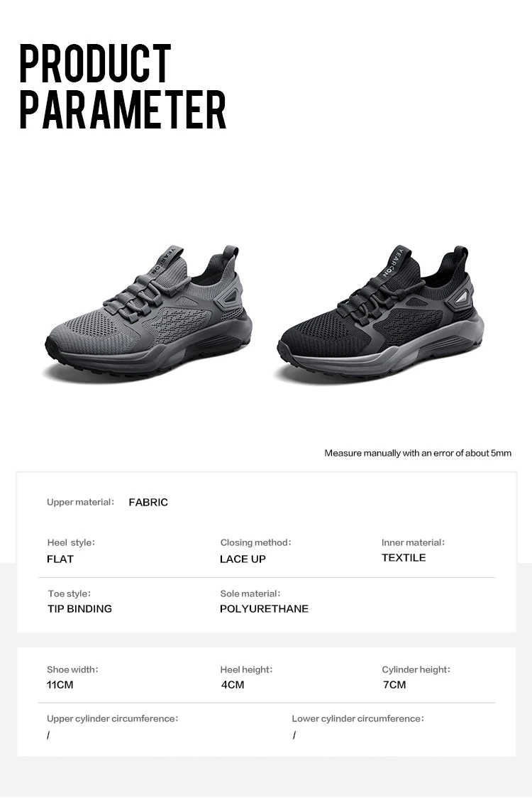Click the YEARCON tongue label on black shoe

394,262
